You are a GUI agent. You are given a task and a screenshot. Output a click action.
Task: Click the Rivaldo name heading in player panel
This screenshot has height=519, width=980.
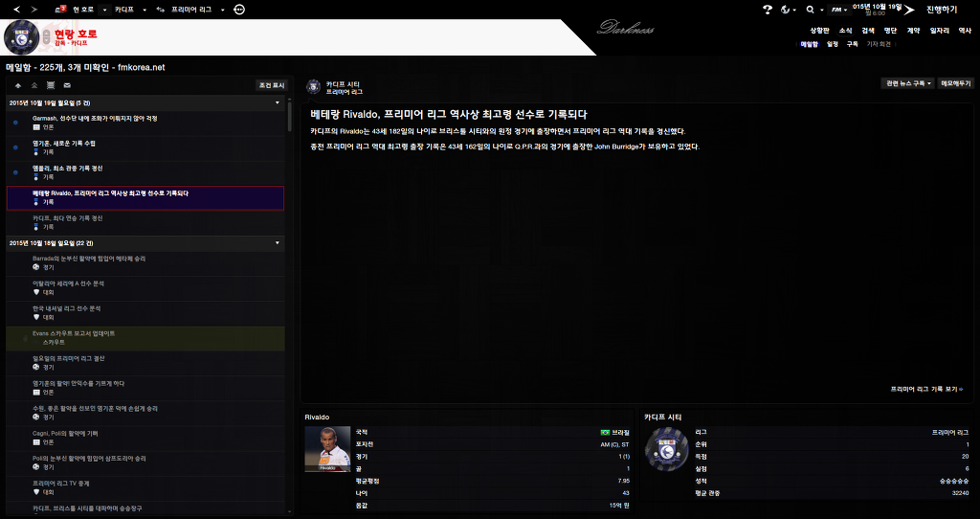point(317,417)
